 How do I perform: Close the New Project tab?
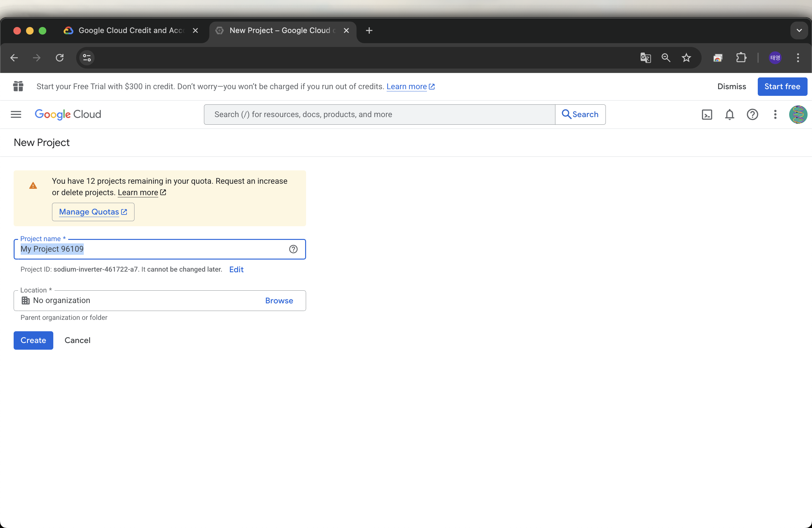(x=346, y=30)
